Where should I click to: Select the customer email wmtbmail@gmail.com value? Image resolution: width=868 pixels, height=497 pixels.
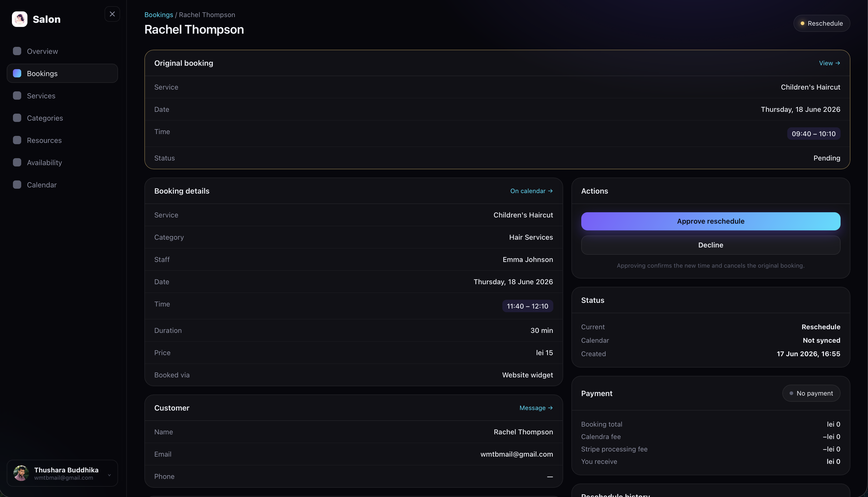tap(517, 454)
